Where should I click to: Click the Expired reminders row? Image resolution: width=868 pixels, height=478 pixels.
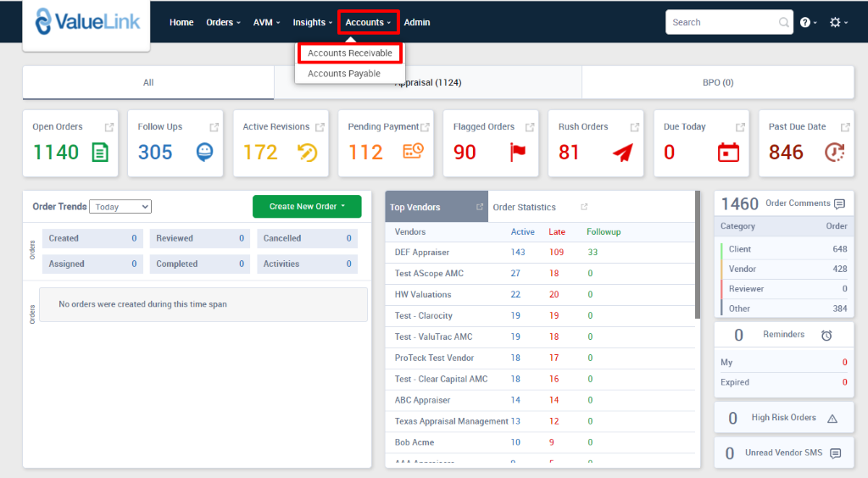784,382
